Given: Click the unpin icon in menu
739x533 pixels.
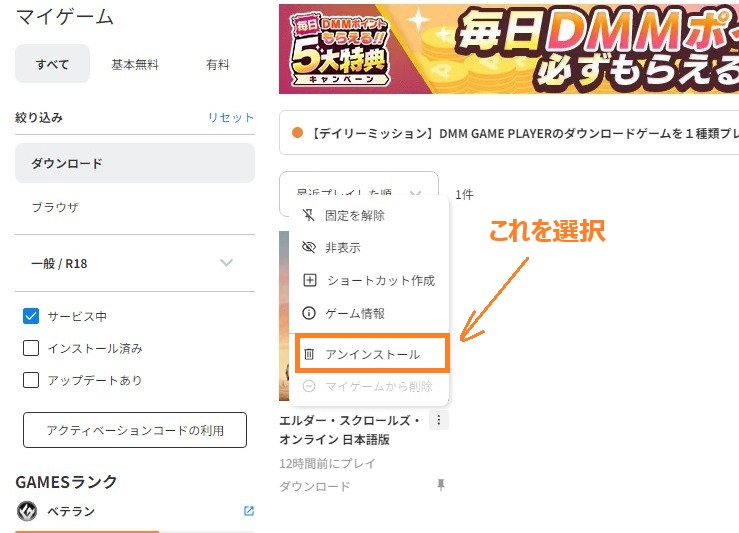Looking at the screenshot, I should (309, 215).
